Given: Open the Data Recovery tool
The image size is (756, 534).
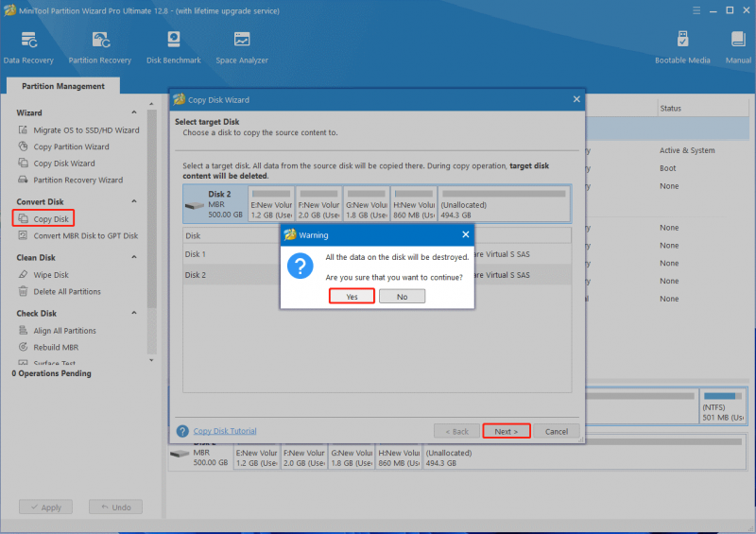Looking at the screenshot, I should 28,47.
